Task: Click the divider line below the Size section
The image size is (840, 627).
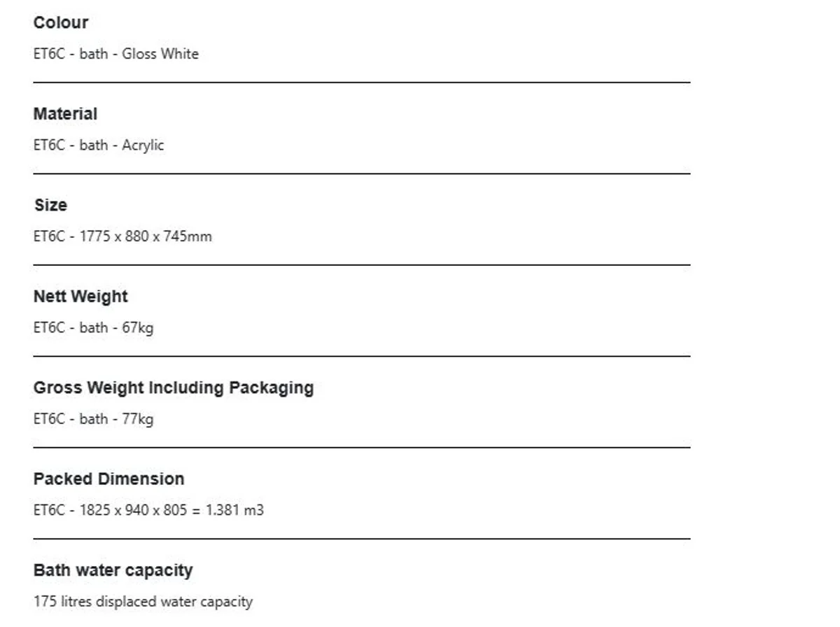Action: (361, 265)
